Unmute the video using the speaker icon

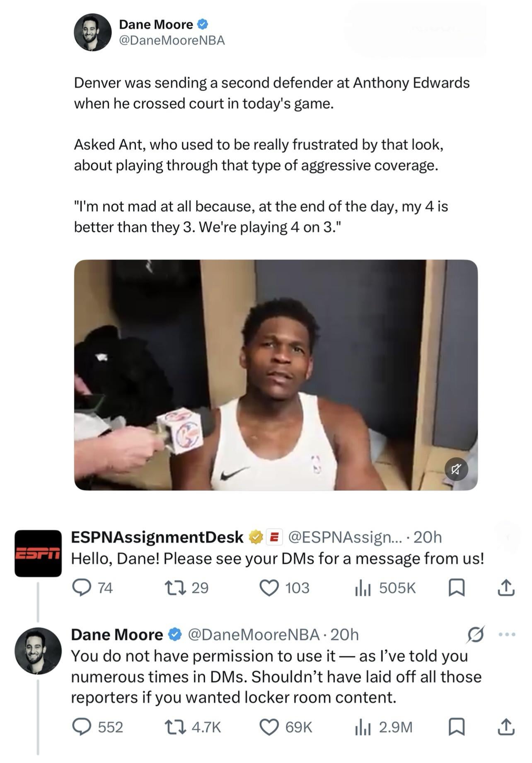tap(456, 469)
